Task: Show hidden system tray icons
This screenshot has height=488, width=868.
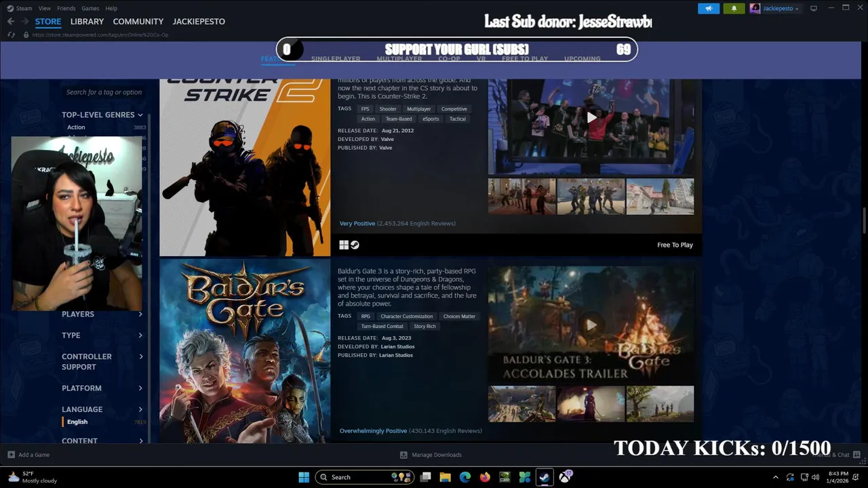Action: tap(775, 477)
